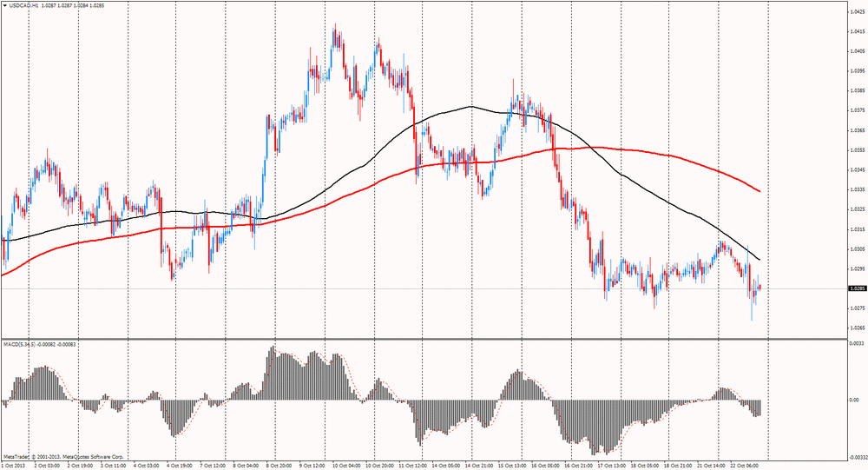Click the 1.0405 price axis label
The height and width of the screenshot is (470, 868).
pyautogui.click(x=858, y=51)
